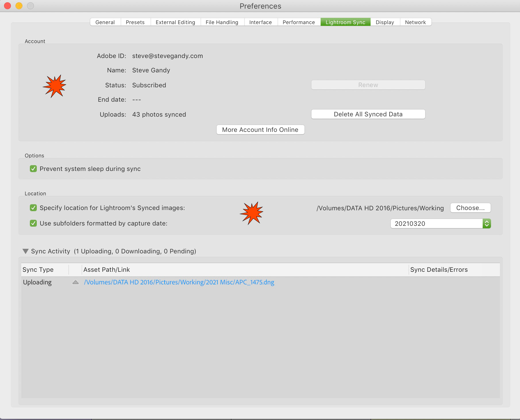The height and width of the screenshot is (420, 520).
Task: Click the Sync Details/Errors column header
Action: [454, 269]
